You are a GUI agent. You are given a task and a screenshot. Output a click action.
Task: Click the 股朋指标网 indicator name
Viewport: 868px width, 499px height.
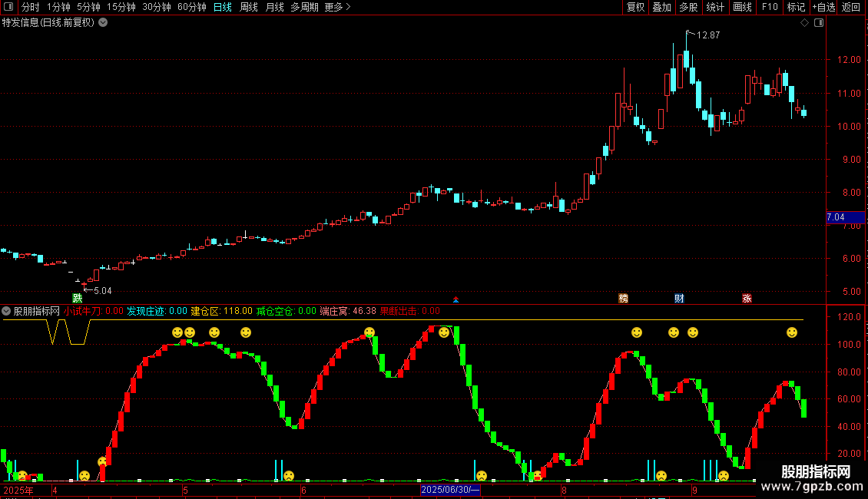pyautogui.click(x=37, y=311)
